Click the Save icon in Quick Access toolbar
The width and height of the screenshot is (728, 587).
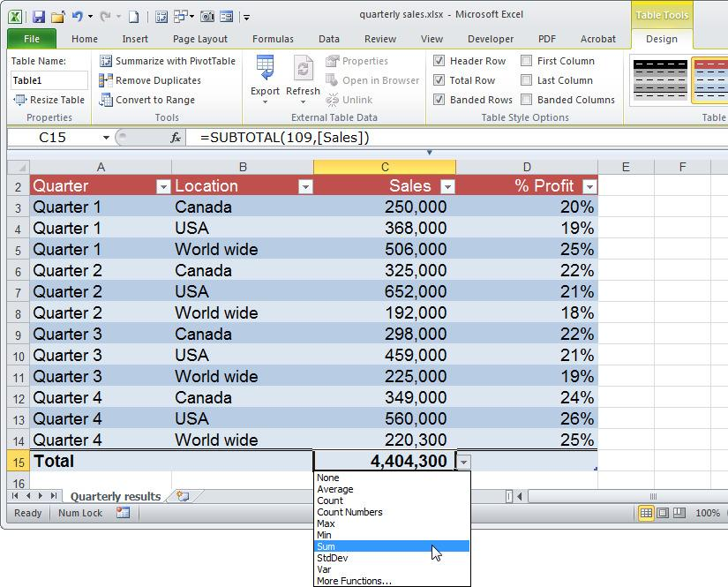[39, 17]
